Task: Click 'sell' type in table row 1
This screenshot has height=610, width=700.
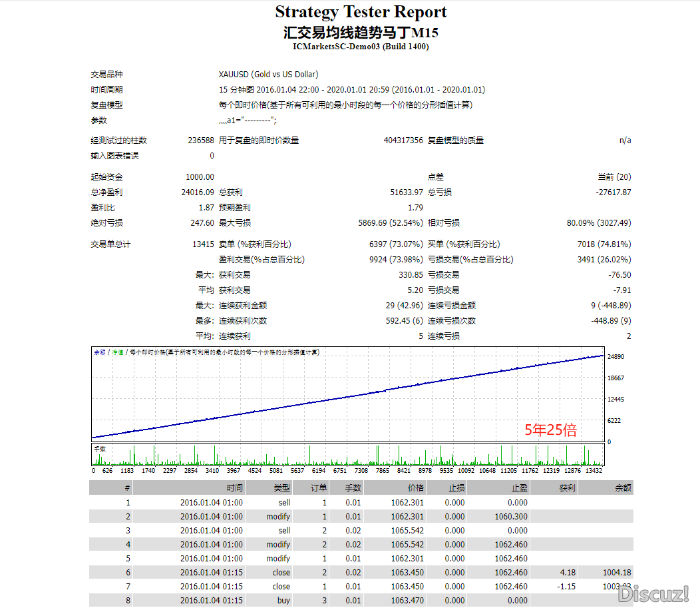Action: pos(284,503)
